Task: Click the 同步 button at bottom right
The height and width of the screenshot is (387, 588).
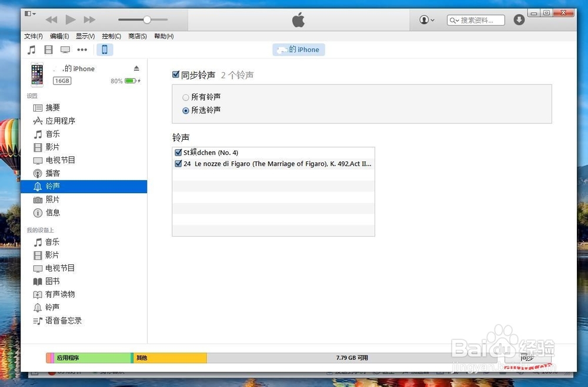Action: [527, 358]
